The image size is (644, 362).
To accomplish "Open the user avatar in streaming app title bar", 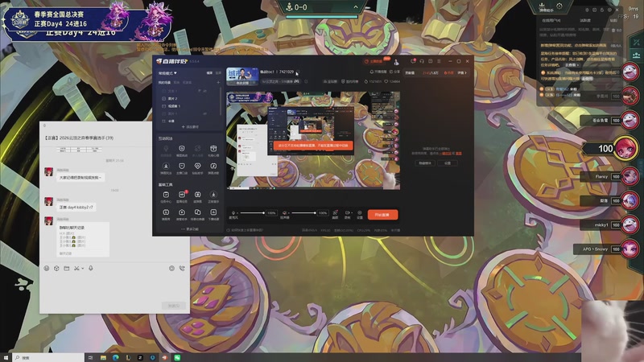I will pos(396,62).
